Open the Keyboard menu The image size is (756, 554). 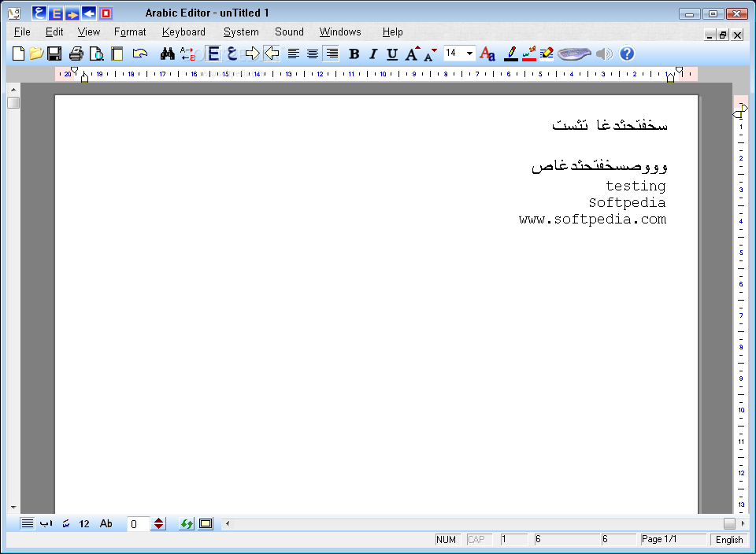183,31
